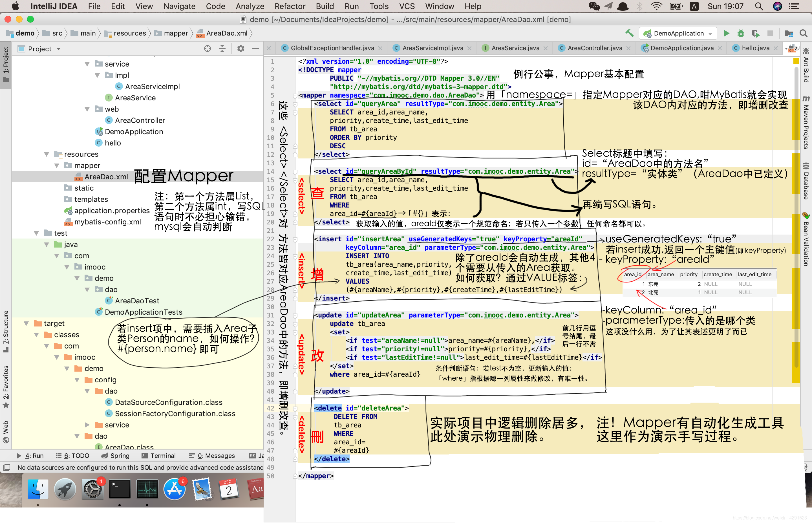Screen dimensions: 812x523
Task: Open Project panel settings gear
Action: coord(240,48)
